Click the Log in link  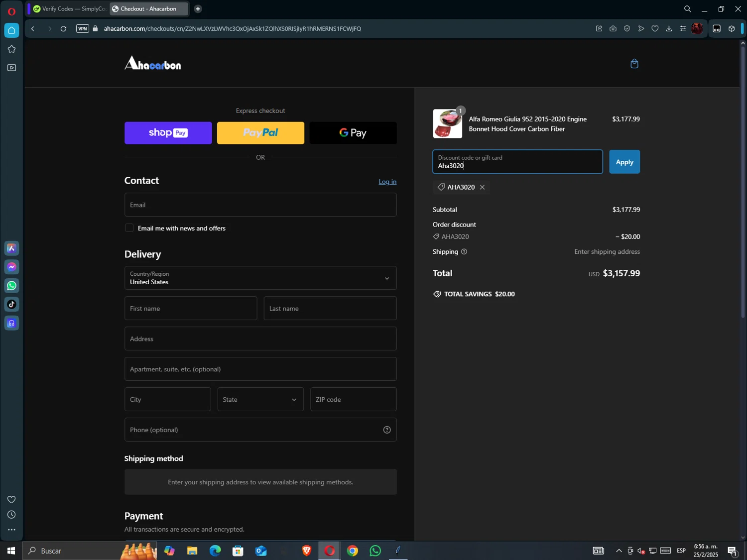click(x=387, y=182)
